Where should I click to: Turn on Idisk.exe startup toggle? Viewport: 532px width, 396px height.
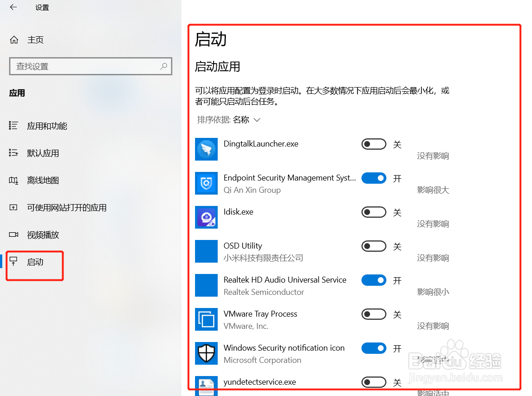click(374, 212)
